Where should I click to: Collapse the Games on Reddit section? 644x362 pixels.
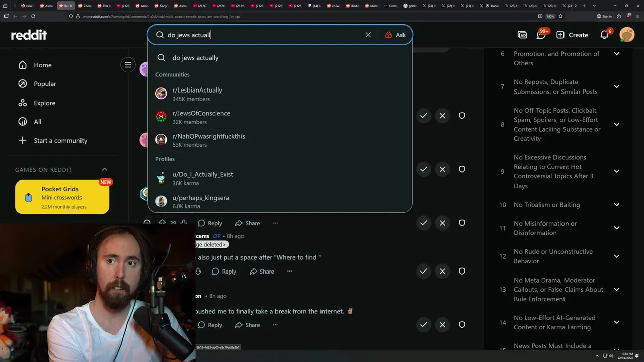[105, 169]
